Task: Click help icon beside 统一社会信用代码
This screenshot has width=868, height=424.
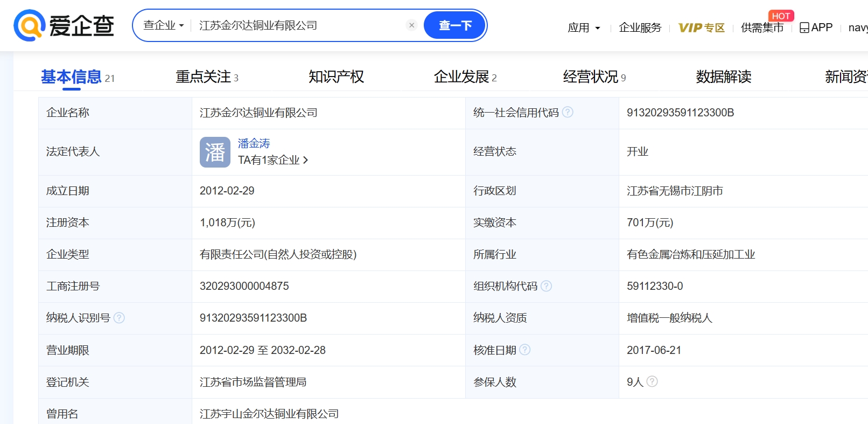Action: point(568,112)
